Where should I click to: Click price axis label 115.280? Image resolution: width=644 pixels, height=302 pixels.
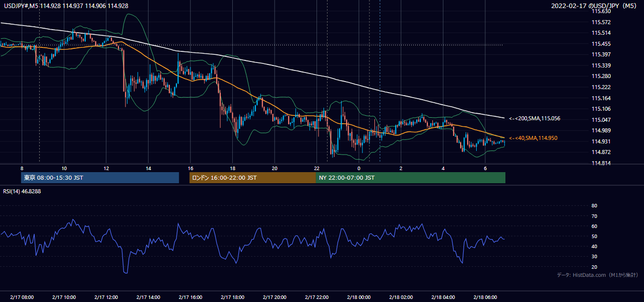[x=601, y=77]
